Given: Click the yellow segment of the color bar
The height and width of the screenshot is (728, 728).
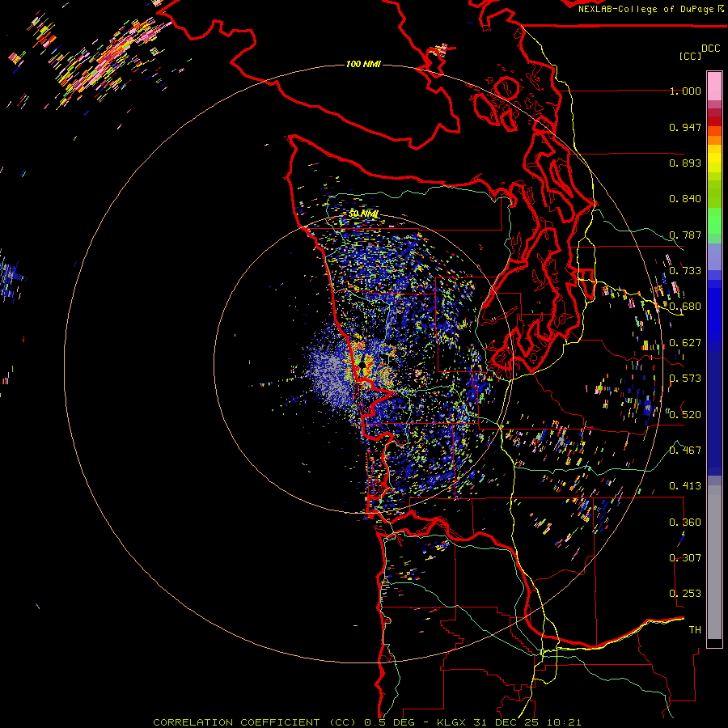Looking at the screenshot, I should click(x=714, y=159).
